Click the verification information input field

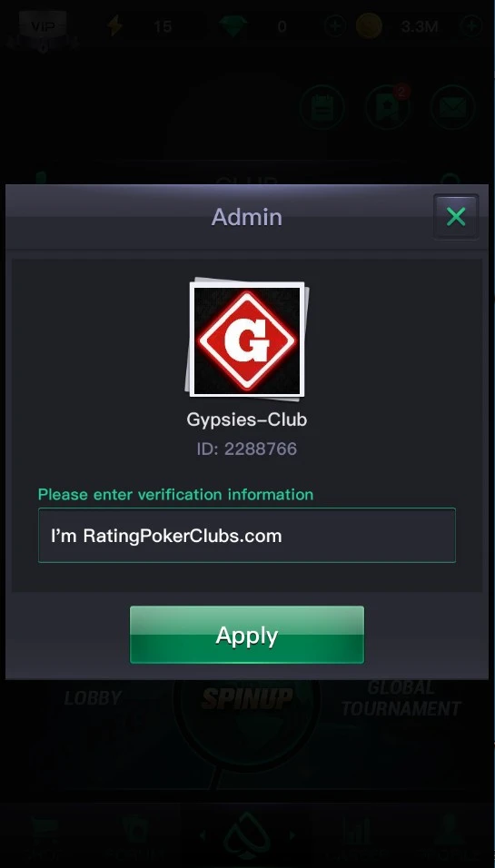click(247, 536)
